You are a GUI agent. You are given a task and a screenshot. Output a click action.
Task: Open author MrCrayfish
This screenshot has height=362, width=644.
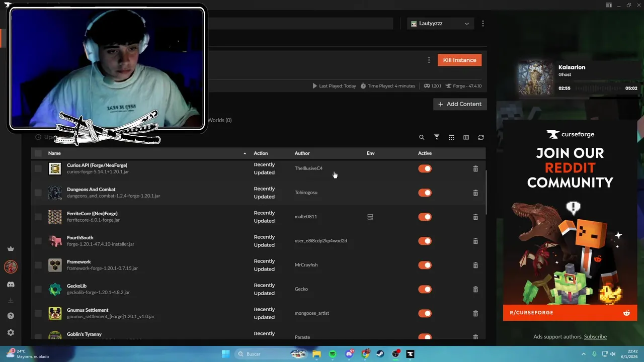pos(306,265)
